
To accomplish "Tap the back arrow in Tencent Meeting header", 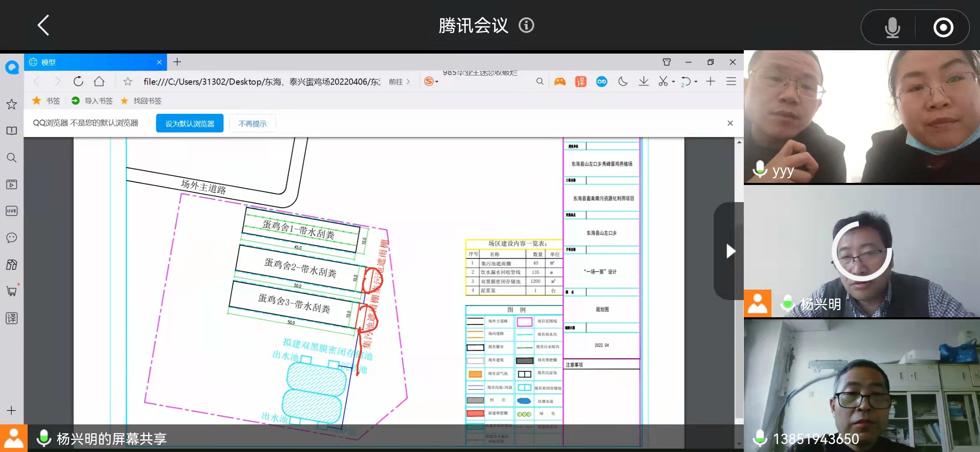I will (x=44, y=26).
